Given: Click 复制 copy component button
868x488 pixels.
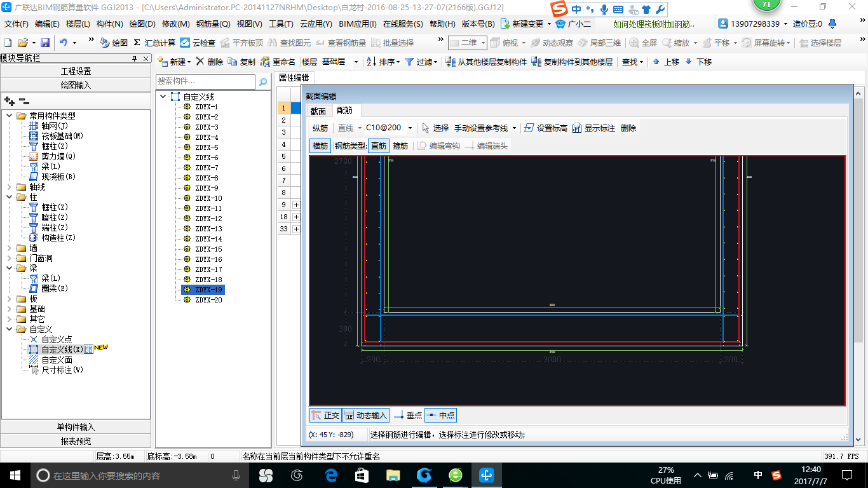Looking at the screenshot, I should pyautogui.click(x=241, y=62).
